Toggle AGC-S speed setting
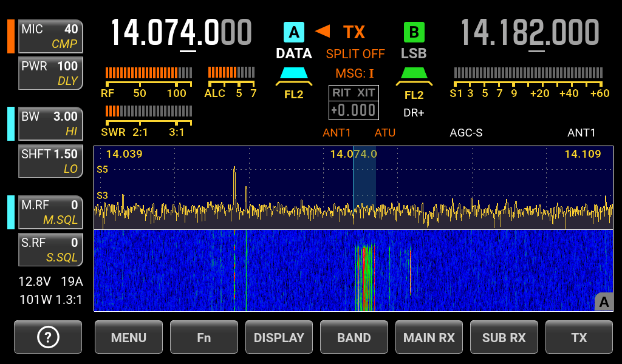The width and height of the screenshot is (622, 364). point(466,132)
